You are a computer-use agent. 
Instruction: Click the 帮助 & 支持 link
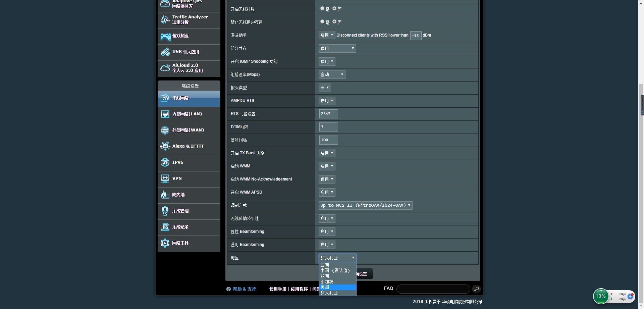[x=244, y=289]
